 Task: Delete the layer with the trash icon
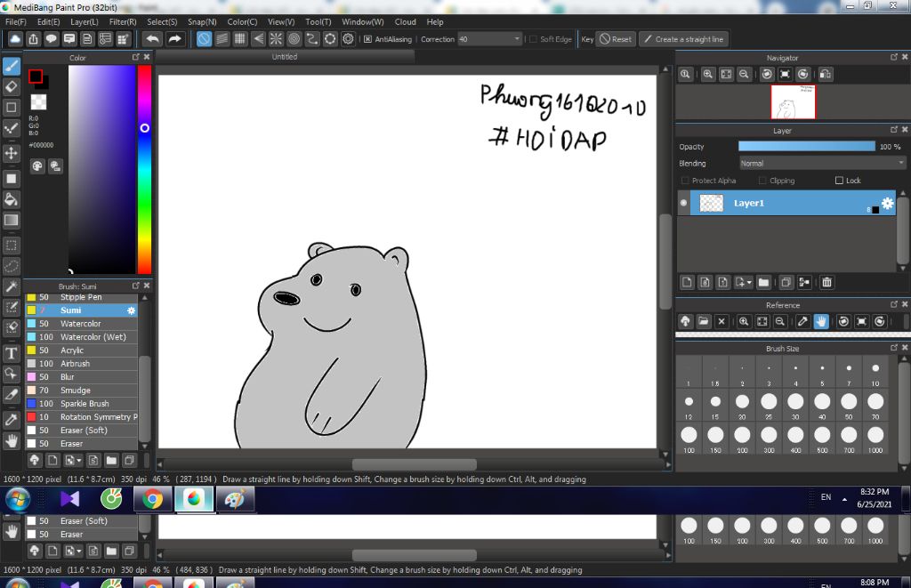click(x=826, y=282)
